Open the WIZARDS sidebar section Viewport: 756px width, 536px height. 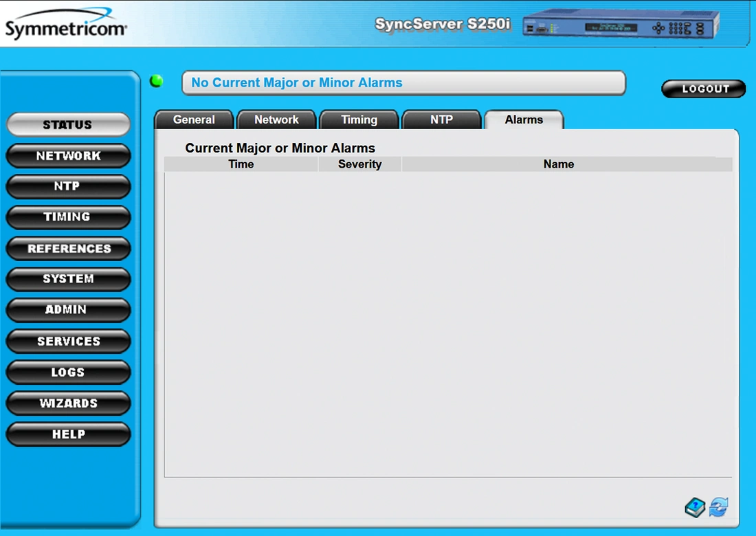[69, 403]
